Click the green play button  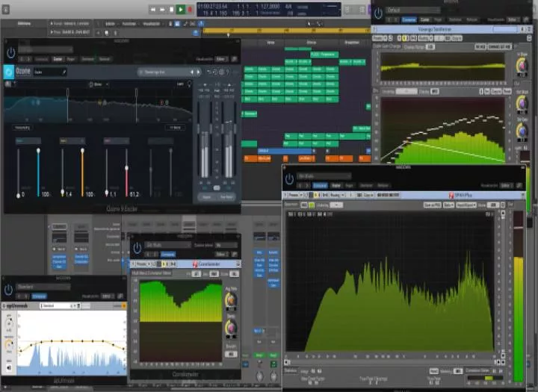point(180,9)
